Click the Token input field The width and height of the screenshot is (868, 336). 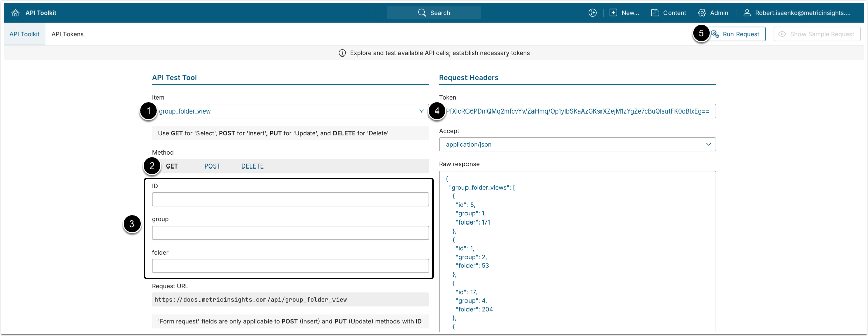577,111
